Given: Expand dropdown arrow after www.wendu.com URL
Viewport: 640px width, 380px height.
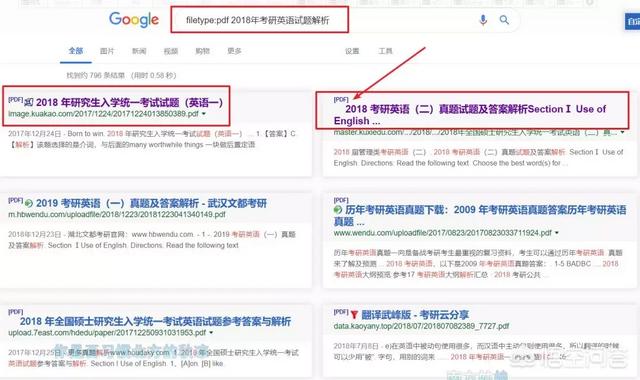Looking at the screenshot, I should click(557, 233).
